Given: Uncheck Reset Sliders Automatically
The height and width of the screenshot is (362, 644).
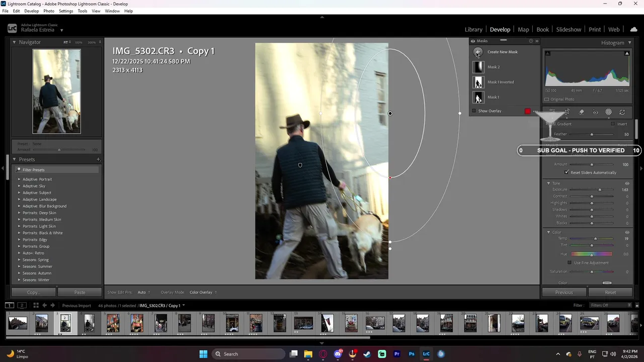Looking at the screenshot, I should coord(567,172).
